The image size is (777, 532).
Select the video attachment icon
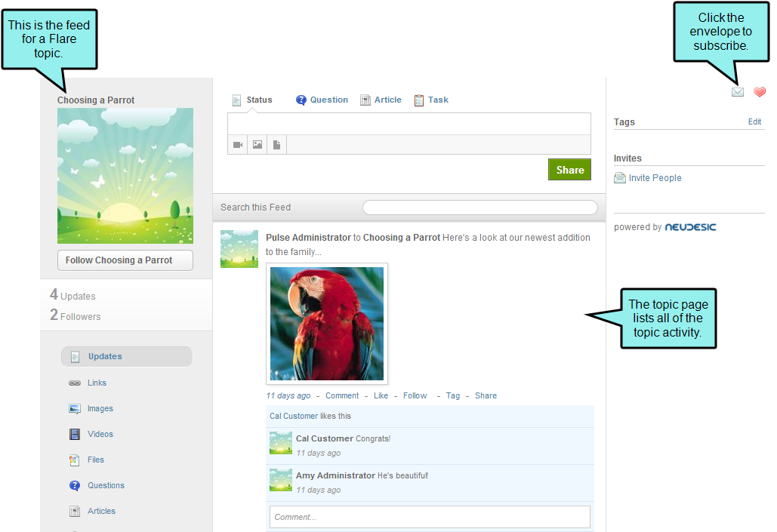click(237, 144)
